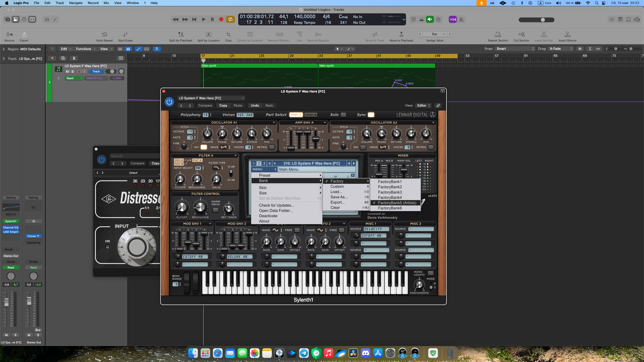644x362 pixels.
Task: Open the Nudge Value Bar dropdown
Action: point(435,34)
